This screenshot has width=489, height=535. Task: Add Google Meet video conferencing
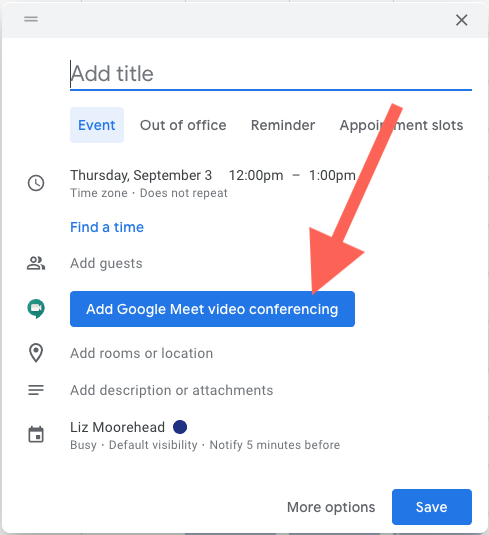click(212, 309)
